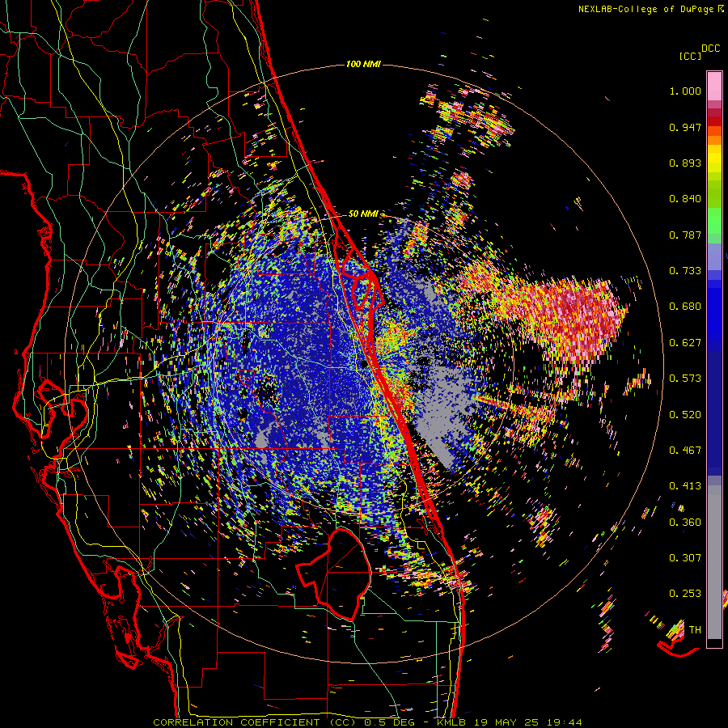Click the 50 NMI range ring label

click(x=363, y=214)
